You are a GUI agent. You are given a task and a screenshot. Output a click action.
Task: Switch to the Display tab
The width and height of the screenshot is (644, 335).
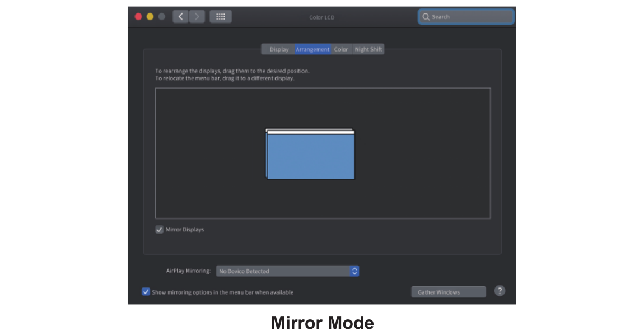coord(278,49)
